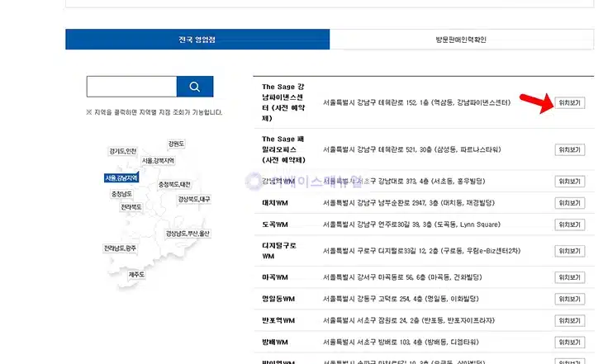Click address 디지털로33길 12 우림e-Biz센터2차
Screen dimensions: 603x364
click(422, 251)
